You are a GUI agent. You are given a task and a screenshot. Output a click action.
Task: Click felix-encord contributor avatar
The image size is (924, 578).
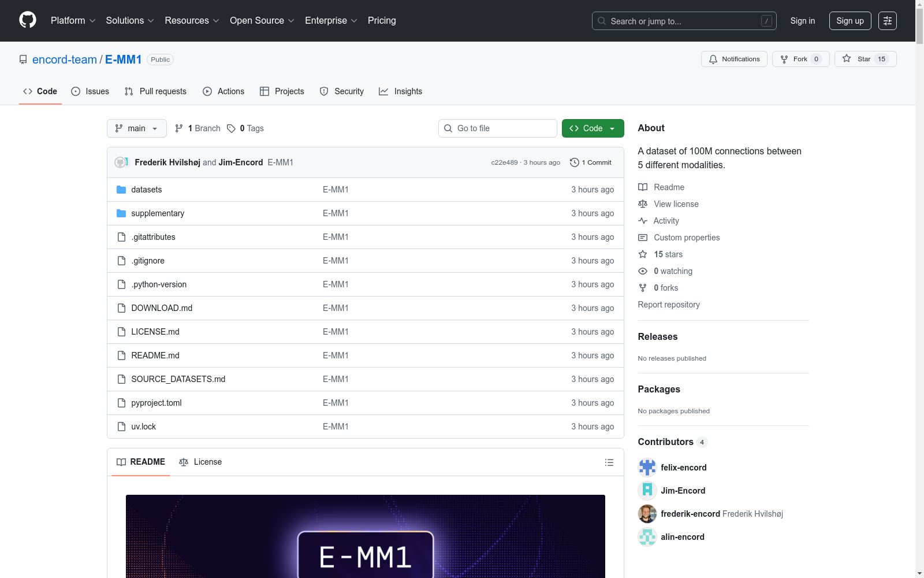pos(647,468)
